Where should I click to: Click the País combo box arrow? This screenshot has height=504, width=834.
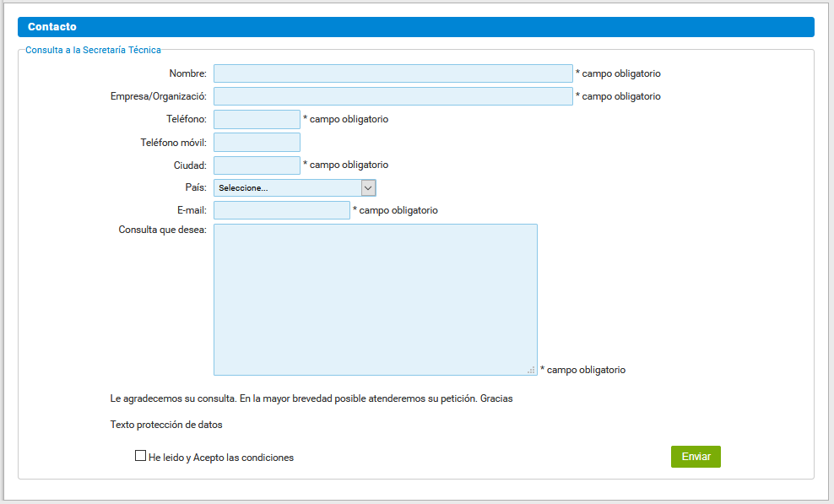point(368,187)
